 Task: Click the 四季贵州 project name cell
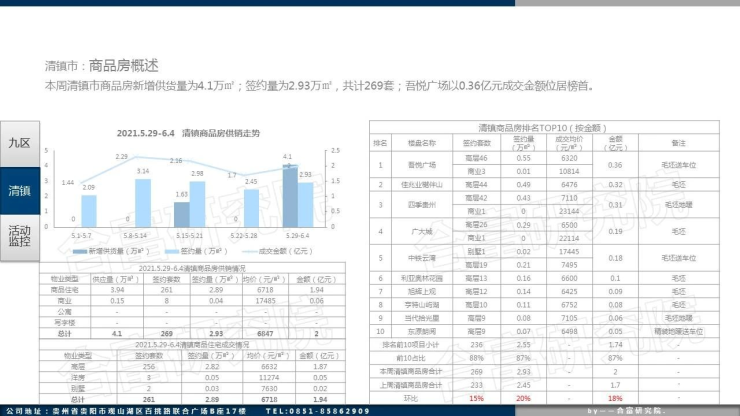point(422,205)
